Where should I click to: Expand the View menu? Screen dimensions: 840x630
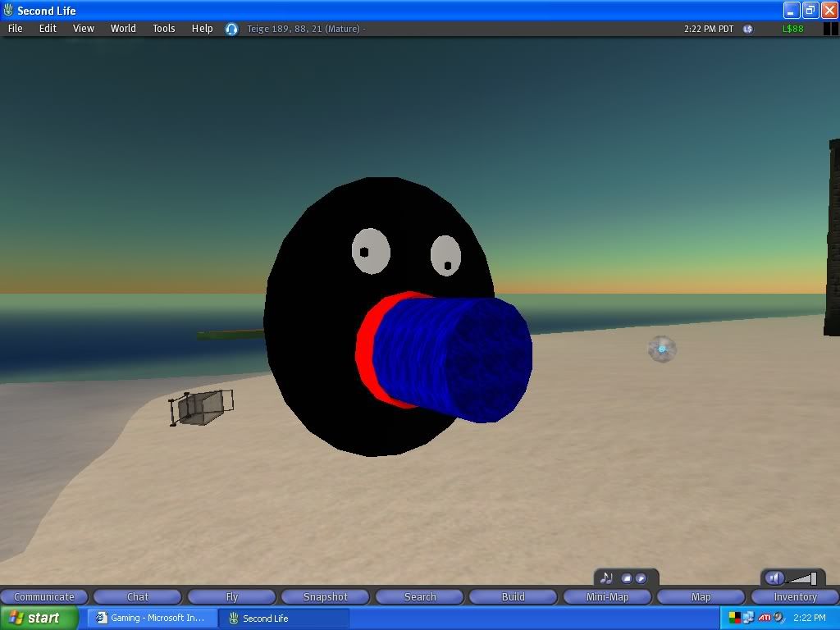pyautogui.click(x=84, y=28)
